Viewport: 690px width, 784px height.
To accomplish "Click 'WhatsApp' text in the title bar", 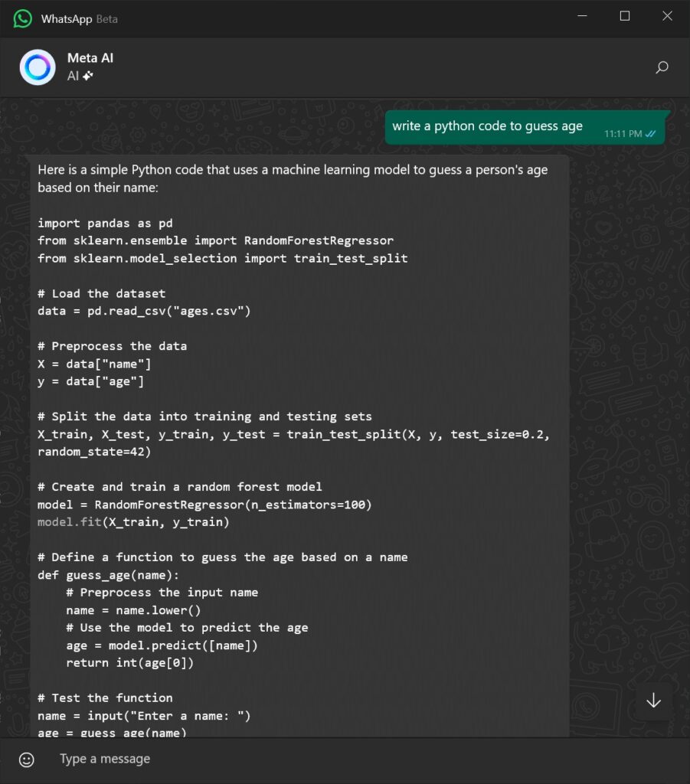I will click(x=66, y=18).
